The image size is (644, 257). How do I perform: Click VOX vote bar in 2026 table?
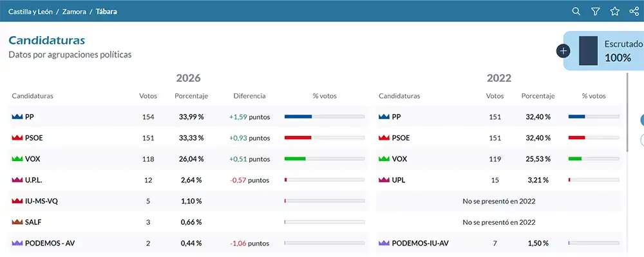point(325,159)
